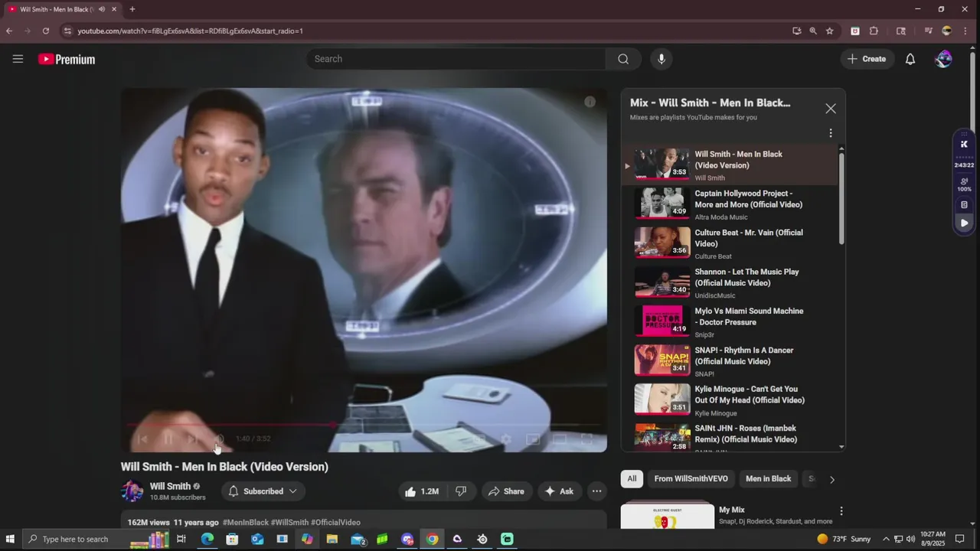The image size is (980, 551).
Task: Mute the video volume
Action: tap(218, 439)
